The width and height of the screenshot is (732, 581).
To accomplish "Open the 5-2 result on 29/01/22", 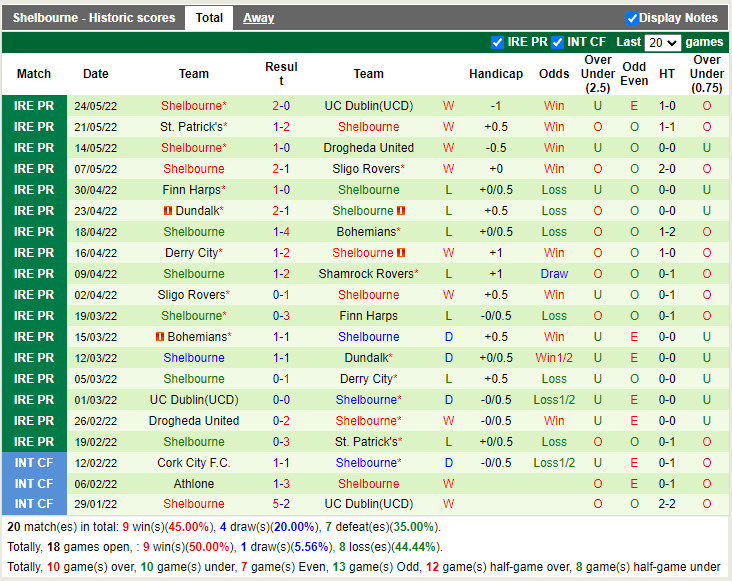I will 281,504.
